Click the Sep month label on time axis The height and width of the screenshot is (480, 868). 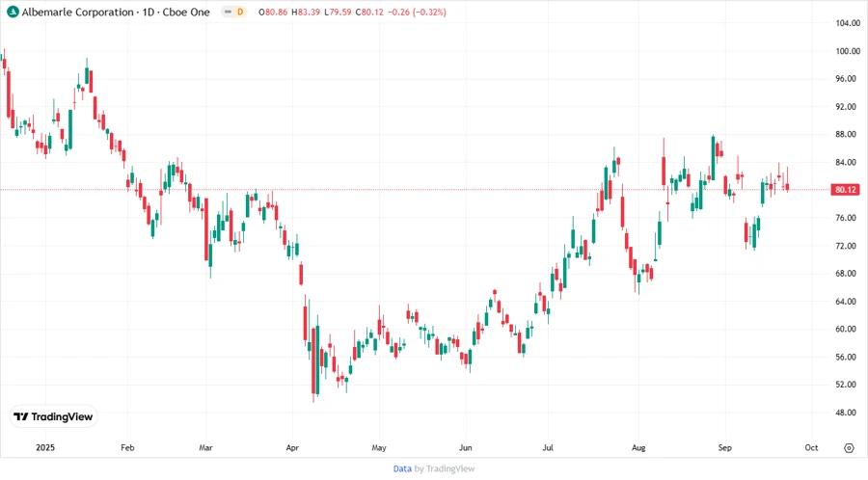(x=724, y=448)
